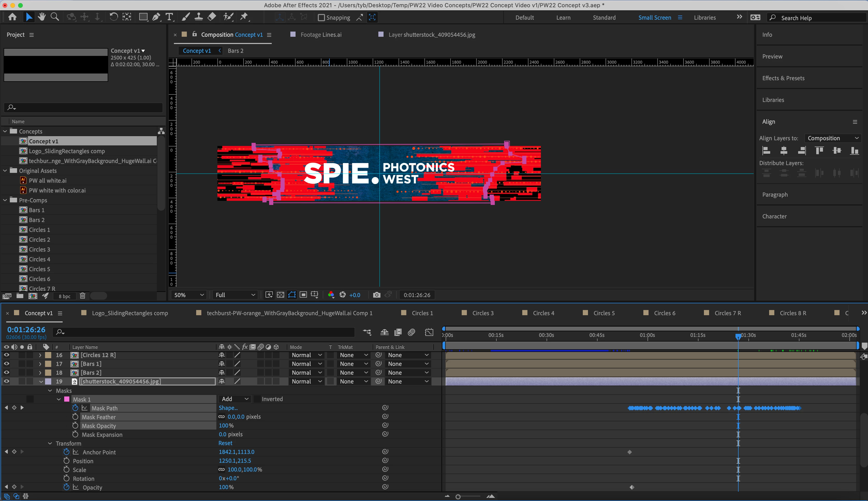868x501 pixels.
Task: Click trash icon in Project panel
Action: 83,296
